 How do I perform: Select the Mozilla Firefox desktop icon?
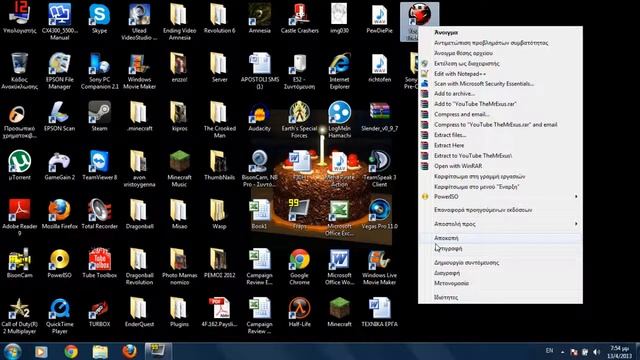coord(60,211)
